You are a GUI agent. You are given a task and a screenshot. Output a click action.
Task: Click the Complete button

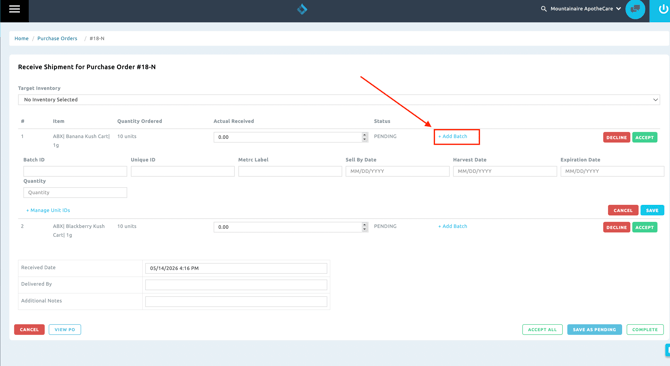pos(645,329)
